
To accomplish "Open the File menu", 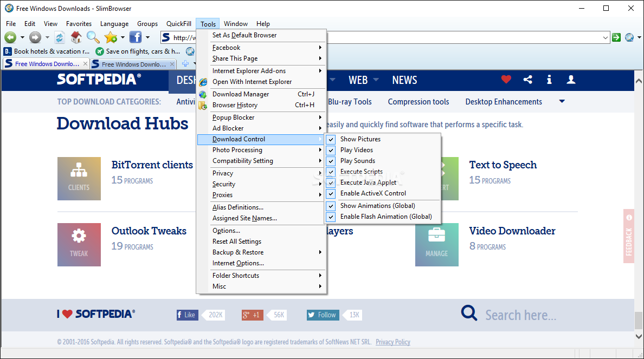I will (11, 24).
